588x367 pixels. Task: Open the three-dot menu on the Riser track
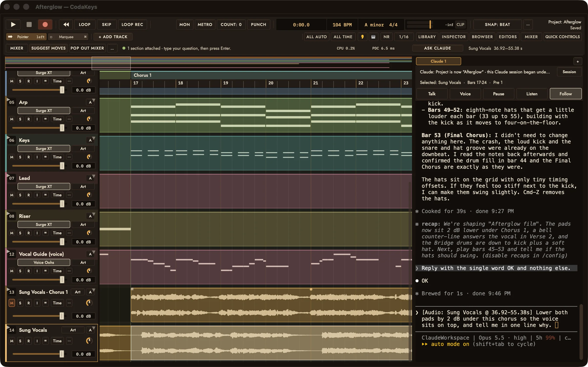69,233
